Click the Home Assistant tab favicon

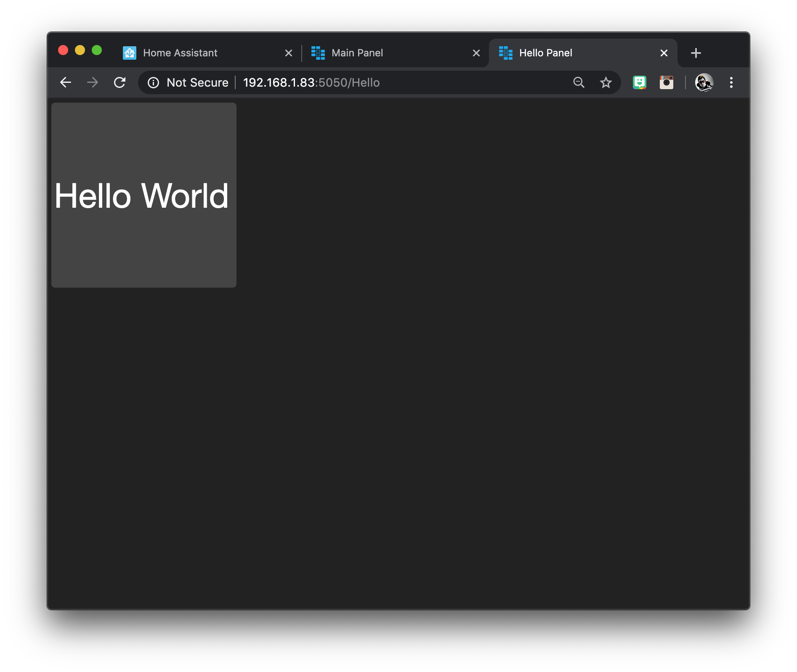[130, 53]
